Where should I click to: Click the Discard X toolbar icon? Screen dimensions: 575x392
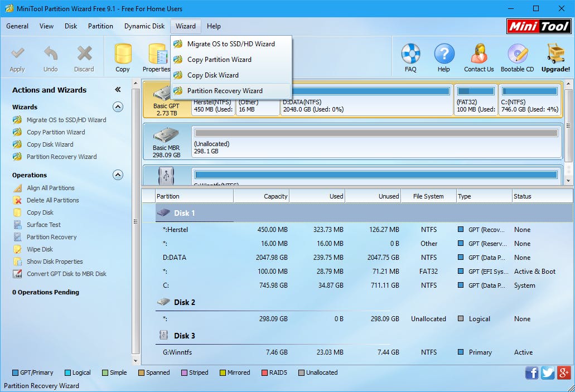pos(84,55)
